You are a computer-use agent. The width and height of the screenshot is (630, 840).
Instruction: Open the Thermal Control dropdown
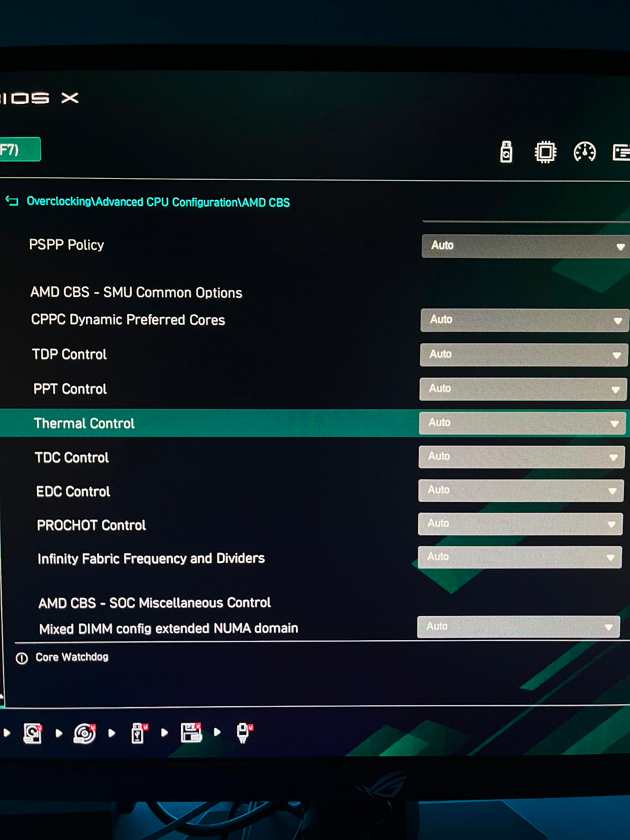[522, 423]
